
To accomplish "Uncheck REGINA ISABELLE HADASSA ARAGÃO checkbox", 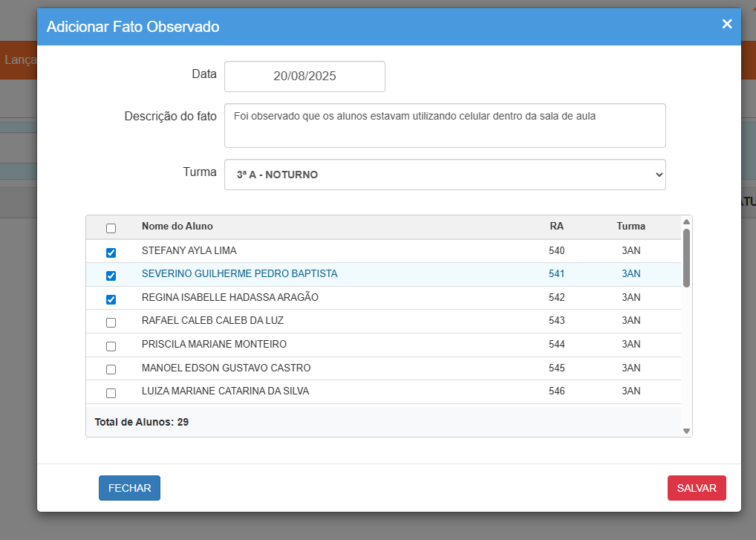I will point(111,299).
